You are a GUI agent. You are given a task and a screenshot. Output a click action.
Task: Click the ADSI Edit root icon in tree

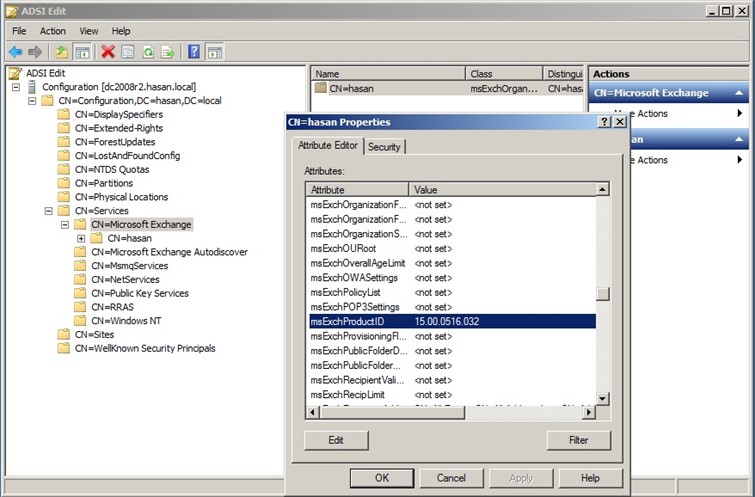[x=15, y=73]
